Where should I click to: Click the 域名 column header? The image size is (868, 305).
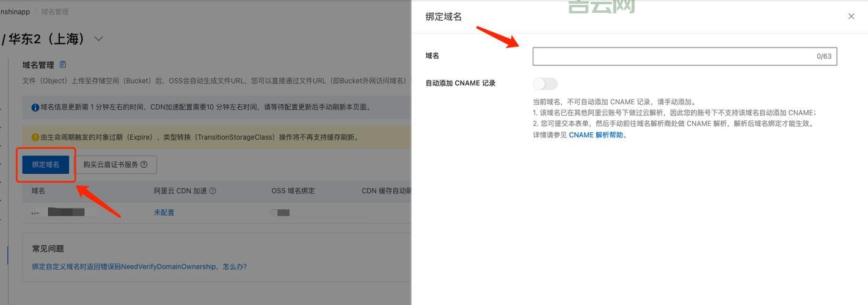coord(38,191)
